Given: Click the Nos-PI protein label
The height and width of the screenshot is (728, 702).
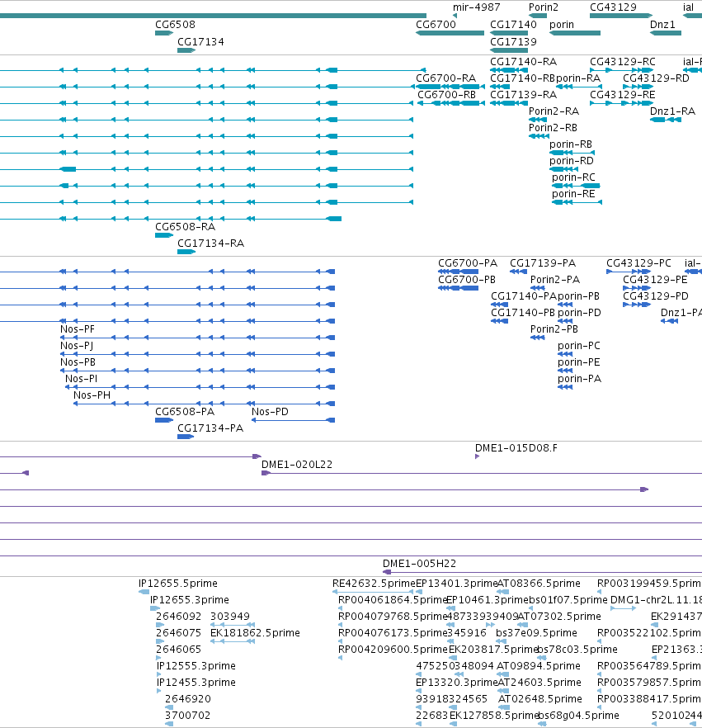Looking at the screenshot, I should (81, 379).
